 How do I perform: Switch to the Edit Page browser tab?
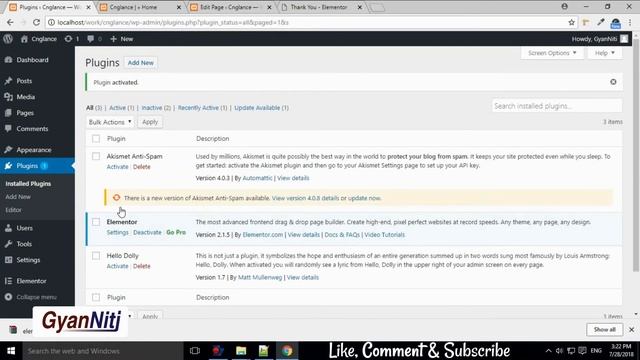[x=230, y=7]
